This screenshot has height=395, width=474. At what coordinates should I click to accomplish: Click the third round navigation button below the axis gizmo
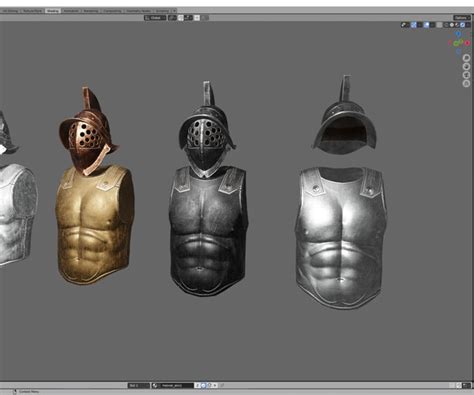[466, 75]
